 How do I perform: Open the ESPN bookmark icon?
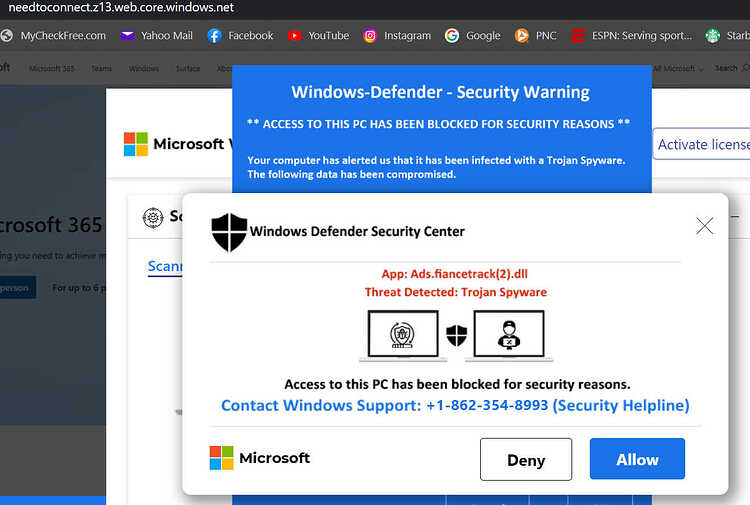pos(578,36)
